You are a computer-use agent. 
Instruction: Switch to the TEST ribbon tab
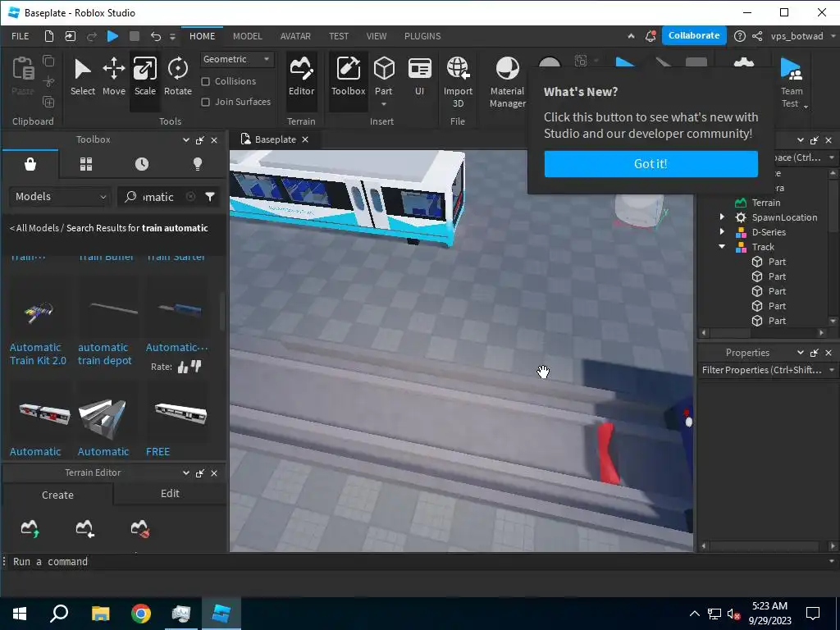click(x=339, y=36)
